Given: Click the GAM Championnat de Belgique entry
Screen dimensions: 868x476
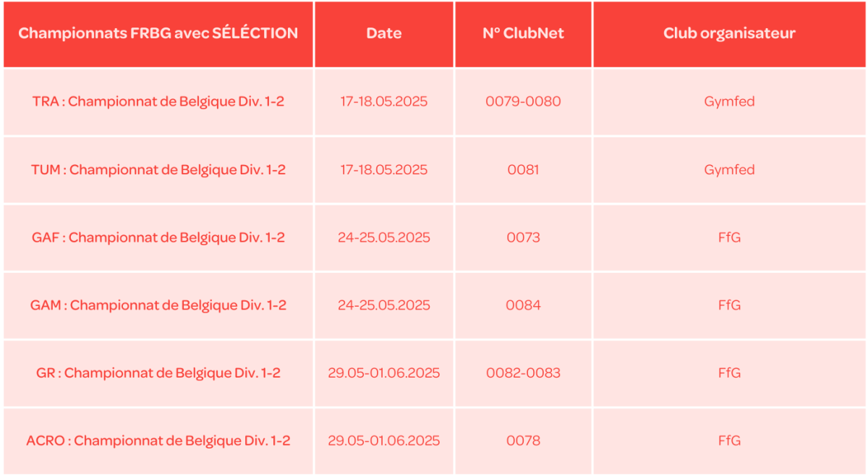Looking at the screenshot, I should [x=158, y=305].
